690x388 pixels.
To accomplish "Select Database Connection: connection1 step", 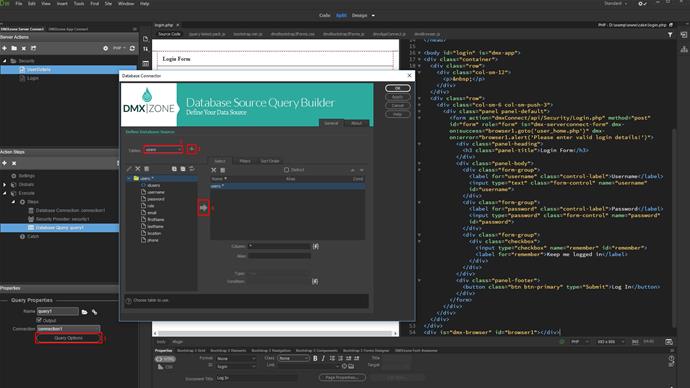I will 70,211.
